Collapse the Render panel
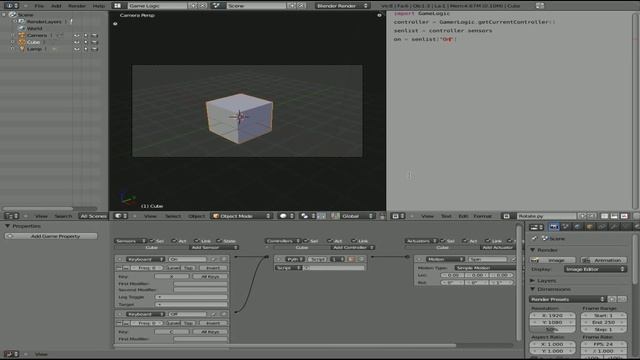 532,249
